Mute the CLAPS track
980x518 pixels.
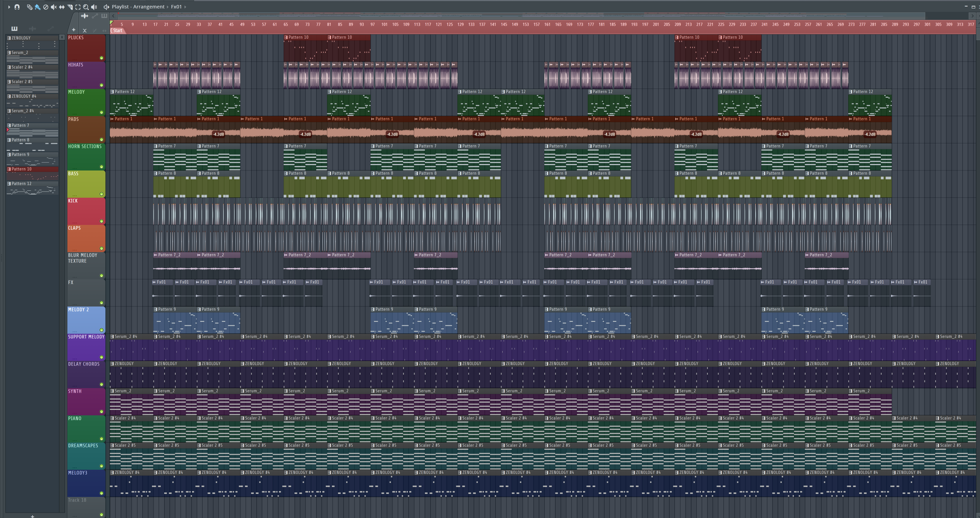[x=101, y=249]
